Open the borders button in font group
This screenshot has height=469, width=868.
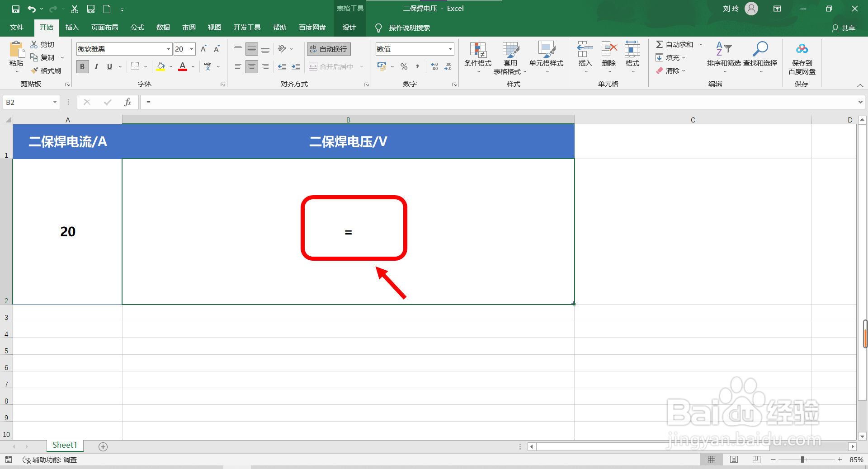135,66
